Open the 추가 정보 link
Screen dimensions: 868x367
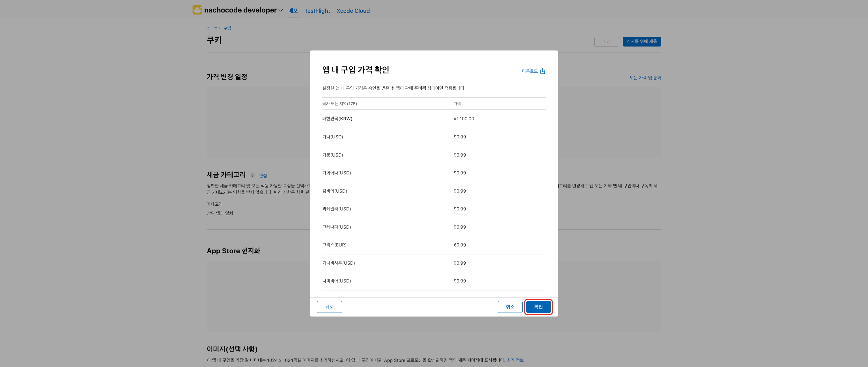[x=515, y=360]
